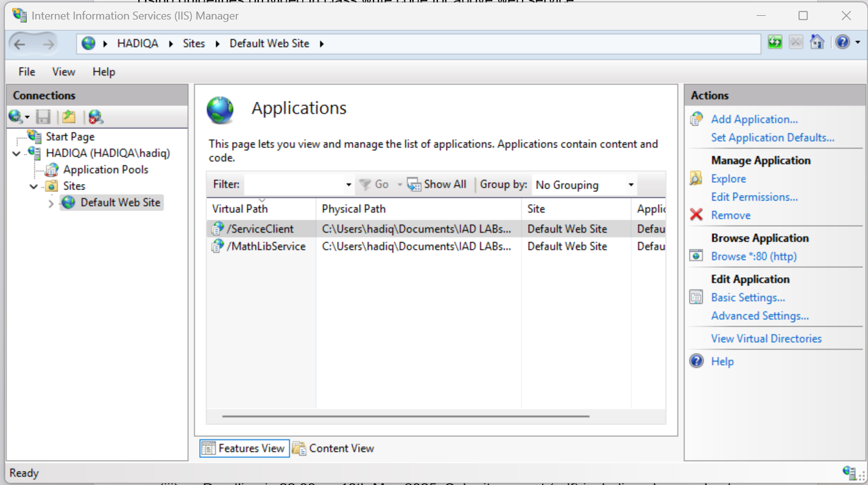Open the Help question-mark toolbar icon
Viewport: 868px width, 485px height.
point(842,42)
